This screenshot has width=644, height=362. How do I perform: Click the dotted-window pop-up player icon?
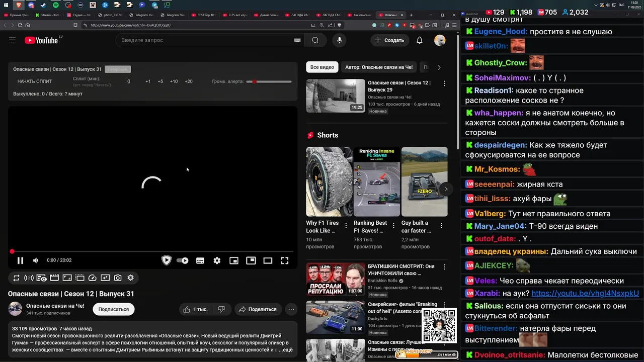[x=79, y=278]
